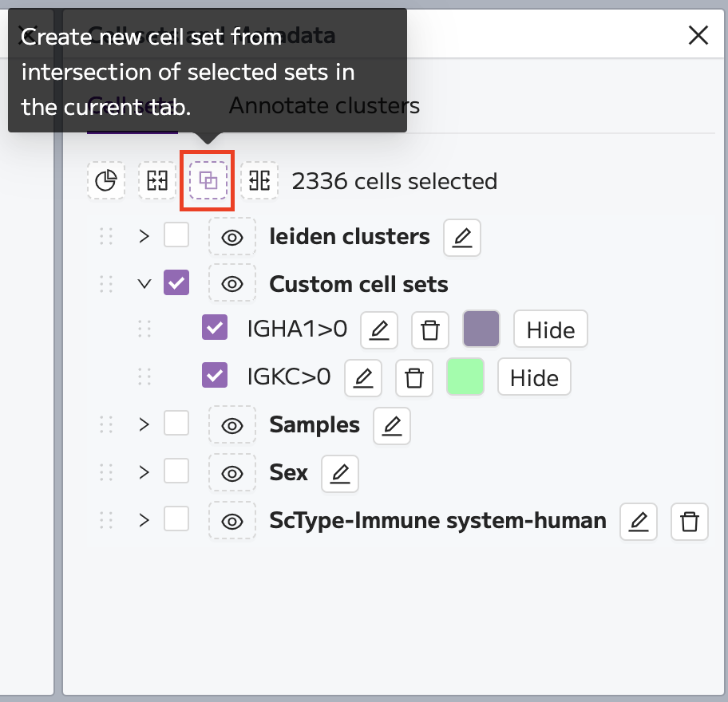Switch to the Annotate clusters tab
This screenshot has height=702, width=728.
[x=325, y=106]
